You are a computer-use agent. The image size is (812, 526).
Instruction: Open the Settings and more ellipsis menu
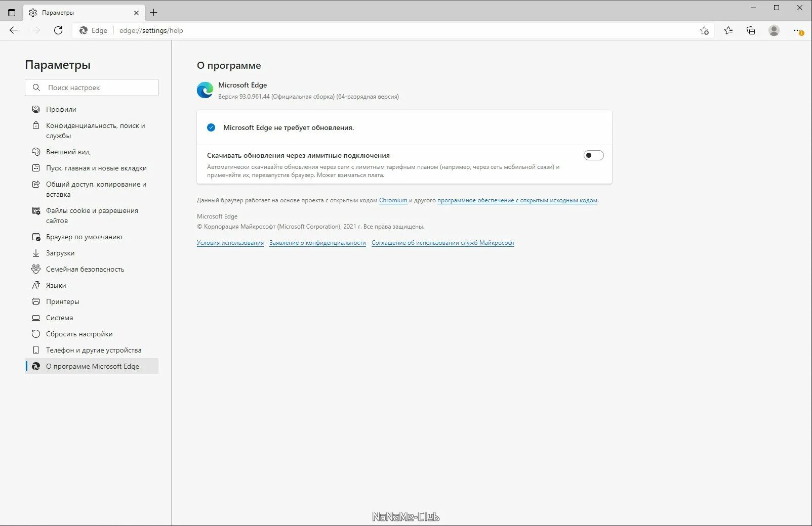pyautogui.click(x=797, y=31)
